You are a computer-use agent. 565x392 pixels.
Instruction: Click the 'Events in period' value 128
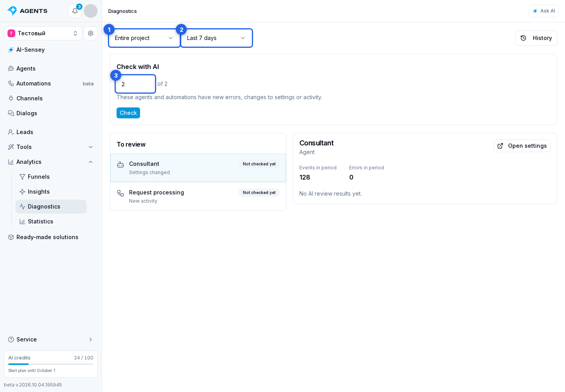[x=305, y=177]
